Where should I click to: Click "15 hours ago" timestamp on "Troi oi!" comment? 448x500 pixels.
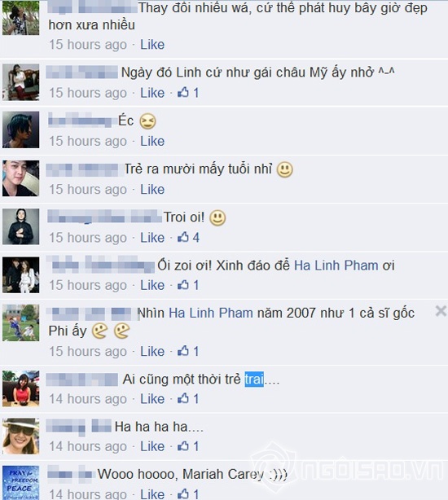88,238
